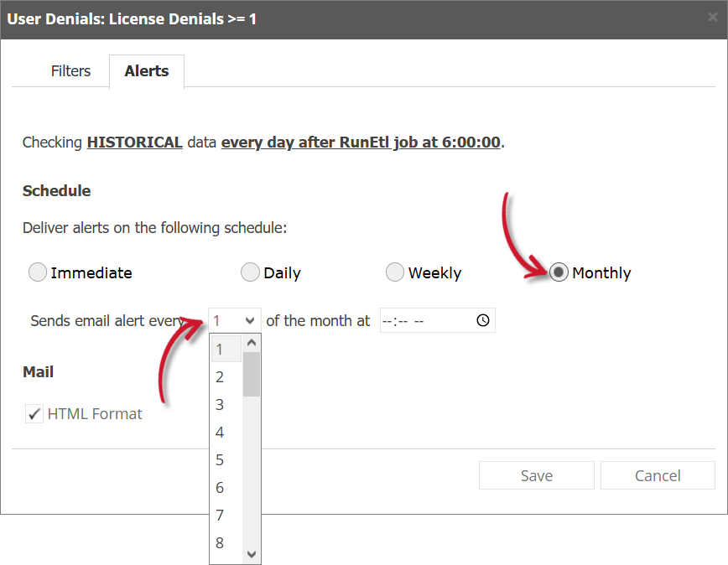Select the Immediate schedule option

pyautogui.click(x=37, y=272)
